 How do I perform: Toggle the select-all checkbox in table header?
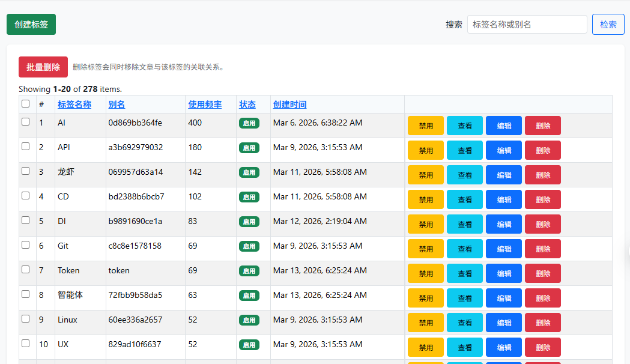coord(26,104)
